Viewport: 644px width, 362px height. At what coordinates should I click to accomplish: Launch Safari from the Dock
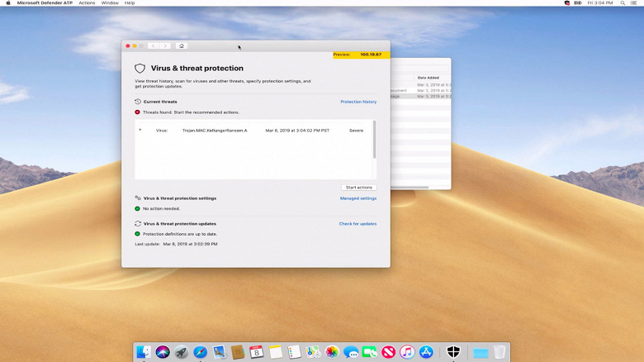[x=201, y=352]
